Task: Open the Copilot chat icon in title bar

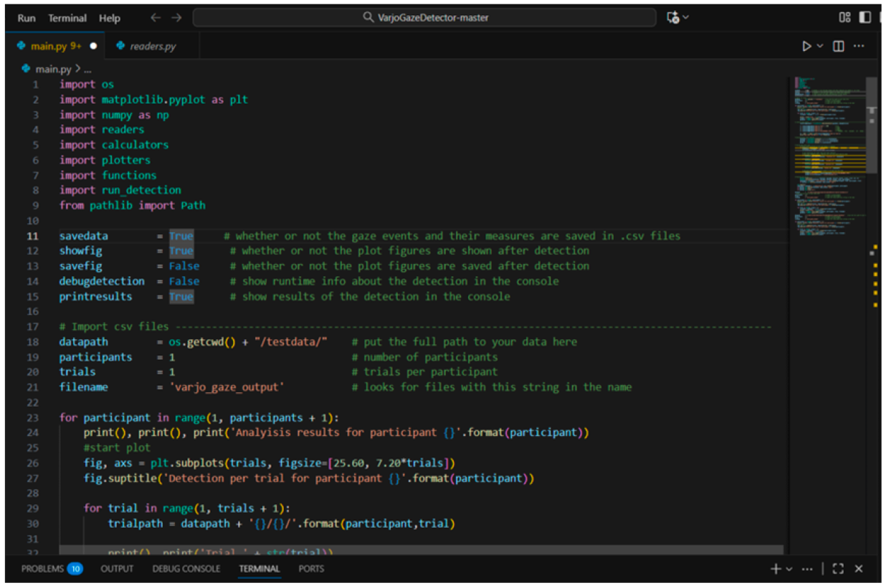Action: coord(672,18)
